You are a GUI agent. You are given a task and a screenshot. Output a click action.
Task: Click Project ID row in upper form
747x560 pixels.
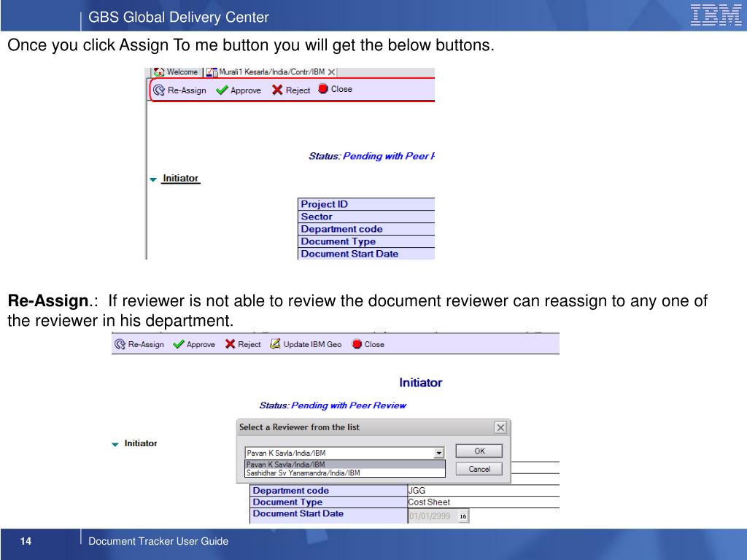366,204
